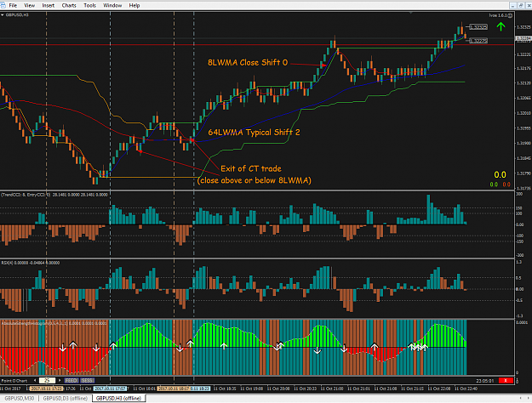
Task: Decrease Point 0 Chart value with left arrow
Action: tap(35, 381)
